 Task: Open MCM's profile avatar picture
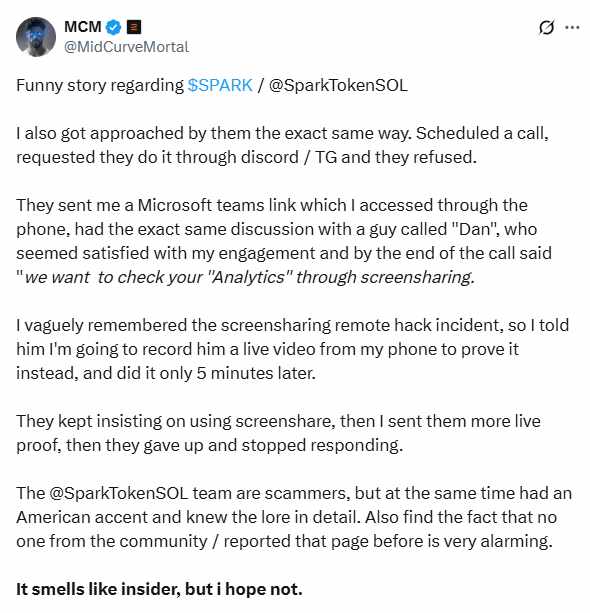pyautogui.click(x=36, y=37)
